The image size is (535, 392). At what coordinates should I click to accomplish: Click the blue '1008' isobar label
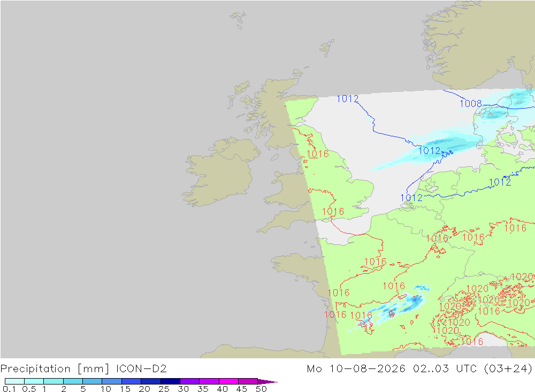click(470, 103)
